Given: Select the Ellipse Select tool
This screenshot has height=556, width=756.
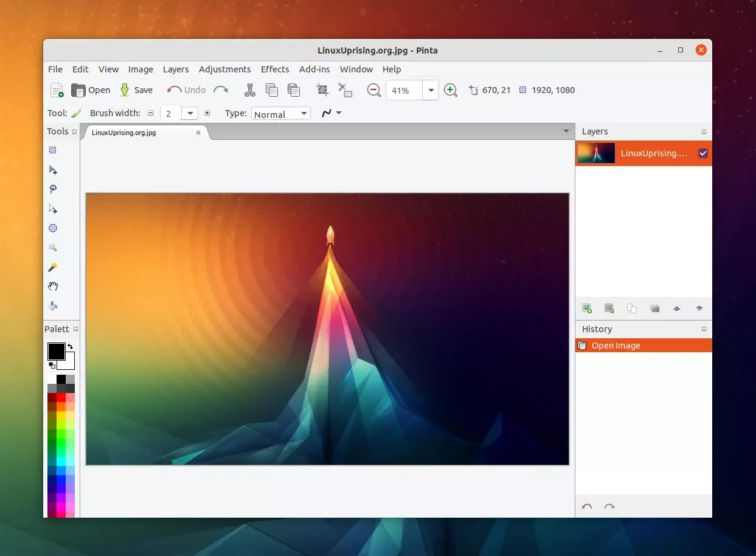Looking at the screenshot, I should click(x=53, y=228).
